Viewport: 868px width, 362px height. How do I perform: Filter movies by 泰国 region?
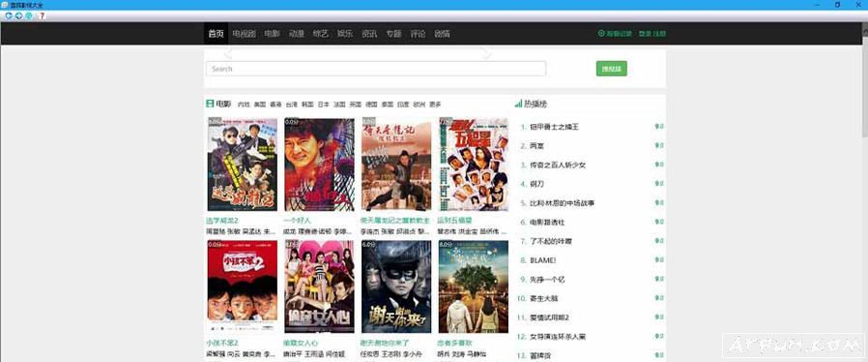[388, 105]
